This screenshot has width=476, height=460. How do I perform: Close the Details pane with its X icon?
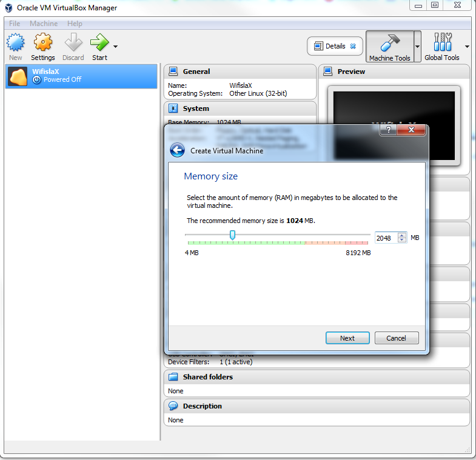[x=353, y=46]
